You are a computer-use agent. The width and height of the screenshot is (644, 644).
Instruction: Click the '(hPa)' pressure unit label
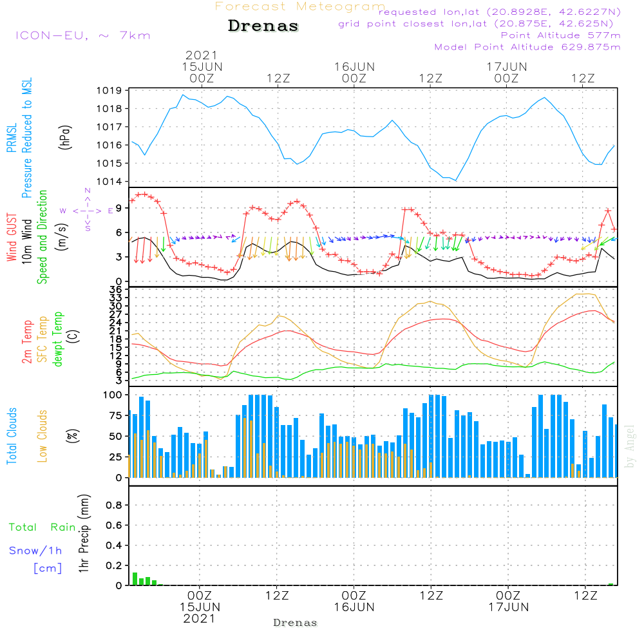[x=65, y=137]
